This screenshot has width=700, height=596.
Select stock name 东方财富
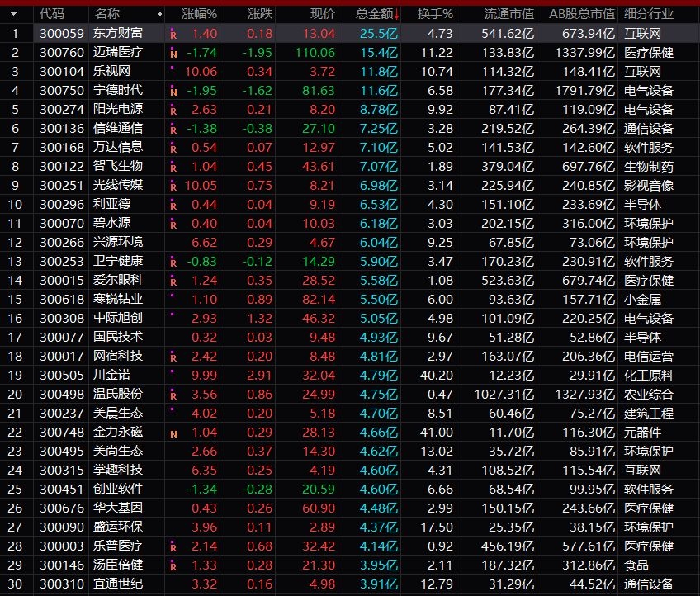118,33
